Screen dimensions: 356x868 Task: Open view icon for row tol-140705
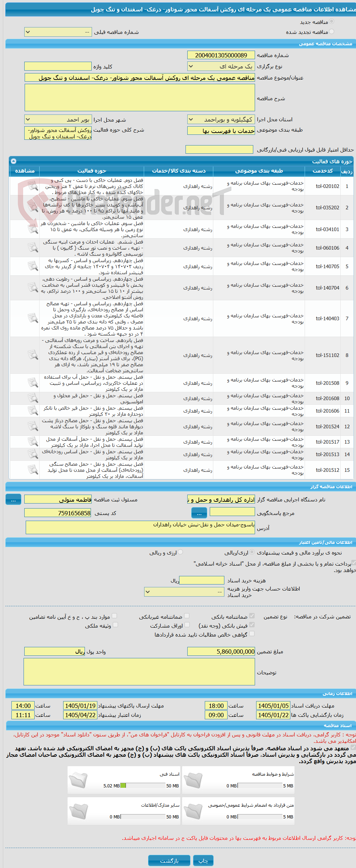pos(33,266)
